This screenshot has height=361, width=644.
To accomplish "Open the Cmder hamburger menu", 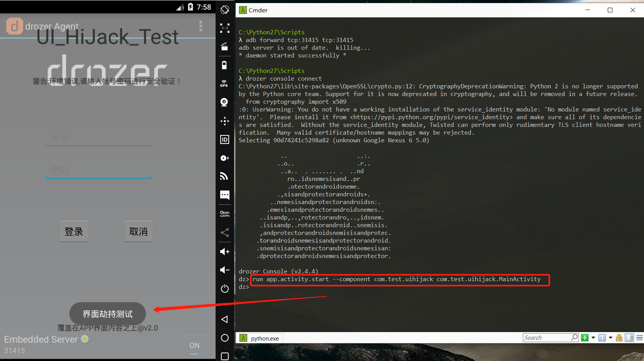I will (x=639, y=337).
